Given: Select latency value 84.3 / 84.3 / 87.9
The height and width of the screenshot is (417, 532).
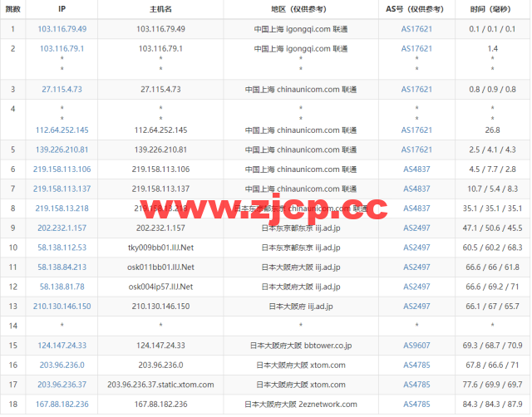Looking at the screenshot, I should (x=492, y=405).
